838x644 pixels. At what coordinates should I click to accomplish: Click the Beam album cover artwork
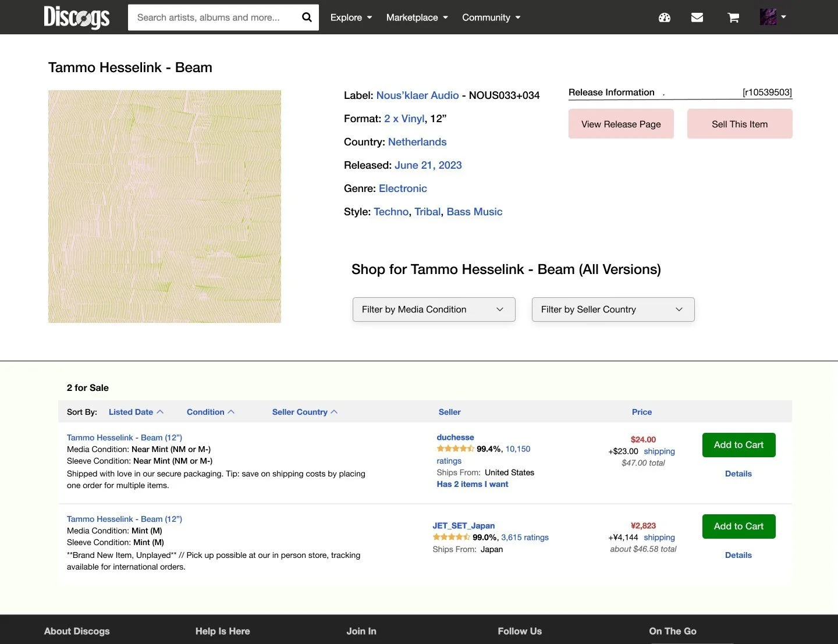click(x=165, y=207)
